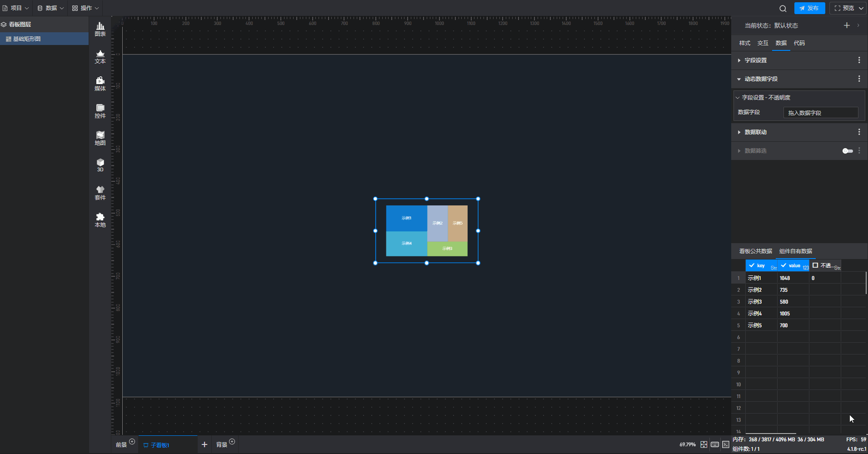This screenshot has height=454, width=868.
Task: Switch to the 样式 tab
Action: click(x=744, y=43)
